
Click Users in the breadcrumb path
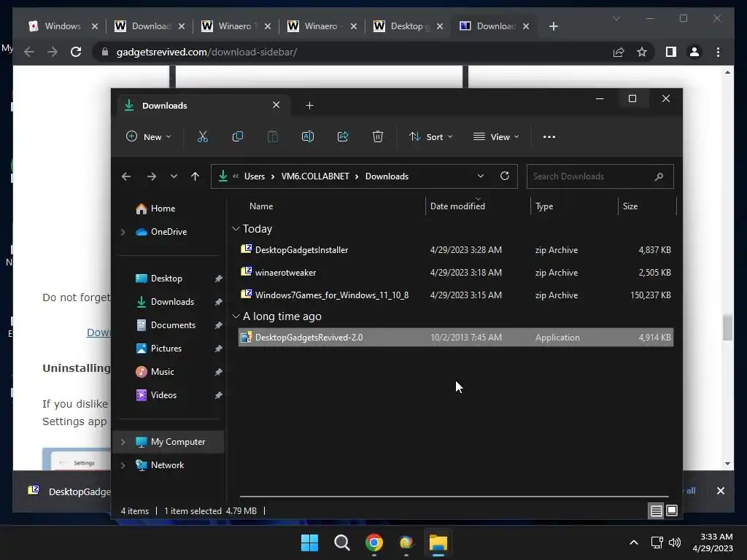(x=255, y=176)
